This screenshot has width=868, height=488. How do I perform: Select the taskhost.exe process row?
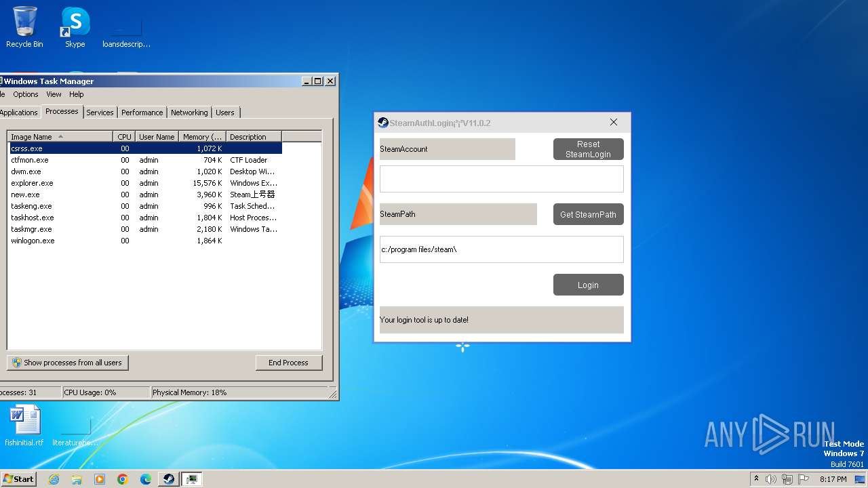(145, 218)
